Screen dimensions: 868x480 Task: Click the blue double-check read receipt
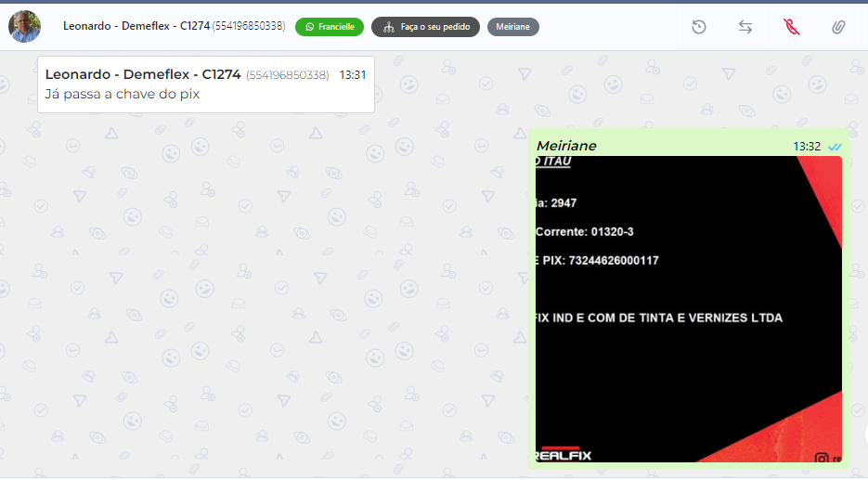pos(835,147)
